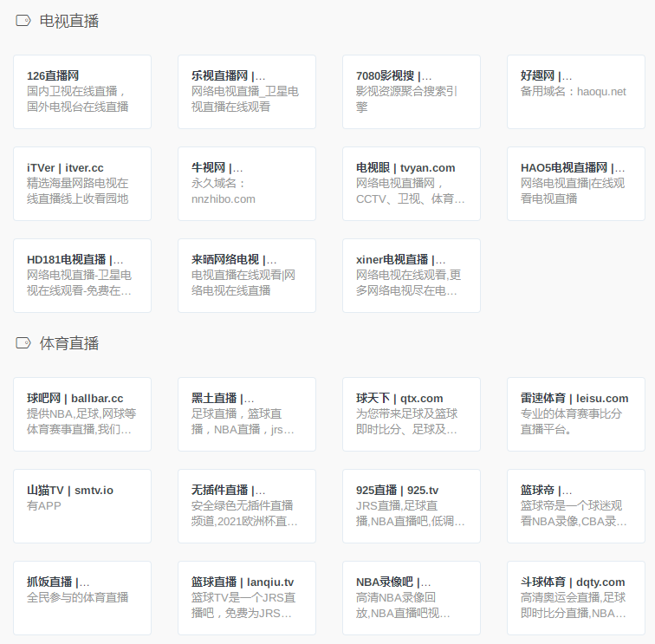
Task: Open the 好趣网 card
Action: click(x=576, y=92)
